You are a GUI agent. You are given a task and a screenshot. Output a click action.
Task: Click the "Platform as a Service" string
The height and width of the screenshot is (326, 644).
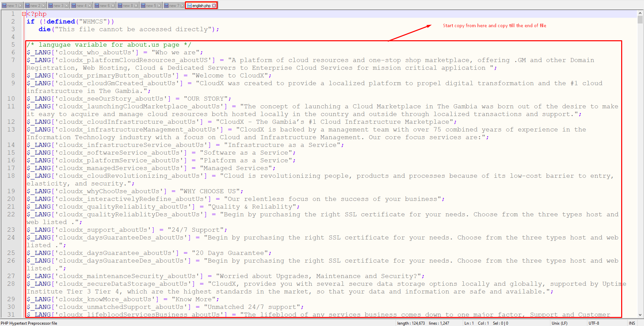click(x=246, y=160)
